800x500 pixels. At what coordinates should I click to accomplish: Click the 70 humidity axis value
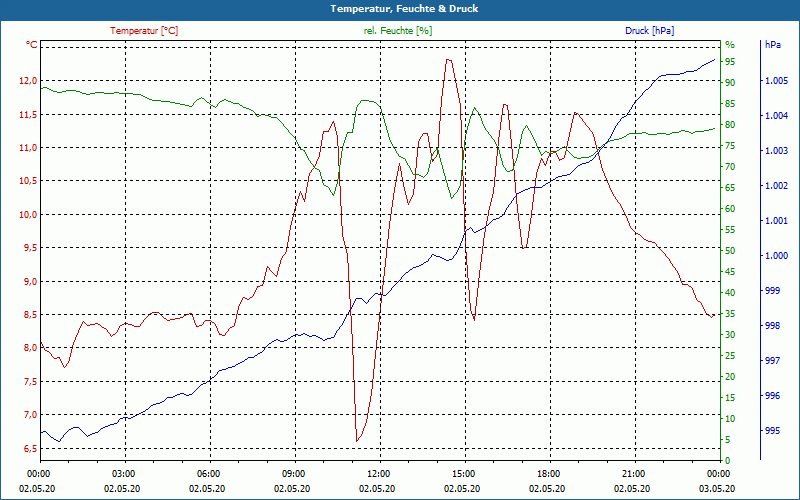point(730,167)
